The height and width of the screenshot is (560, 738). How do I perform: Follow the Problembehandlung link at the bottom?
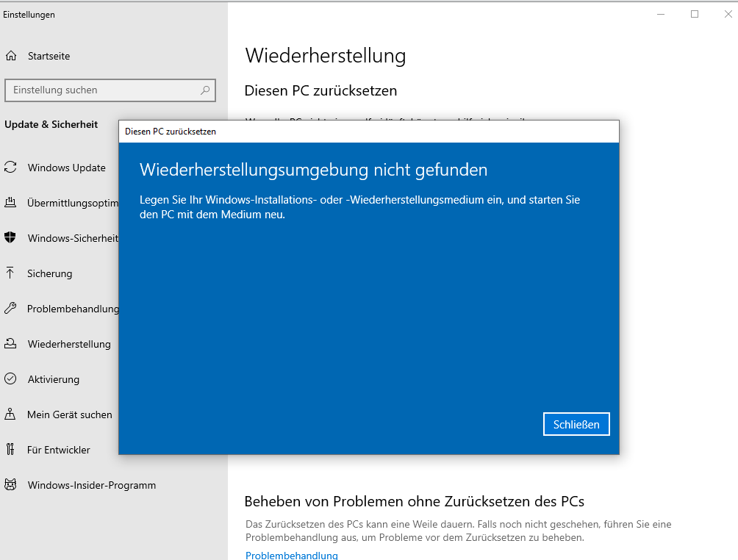tap(291, 555)
